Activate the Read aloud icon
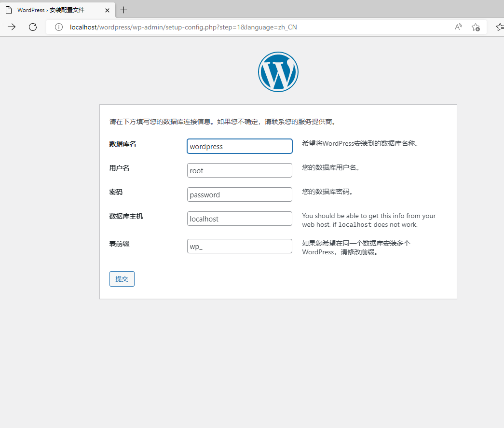504x428 pixels. point(458,27)
